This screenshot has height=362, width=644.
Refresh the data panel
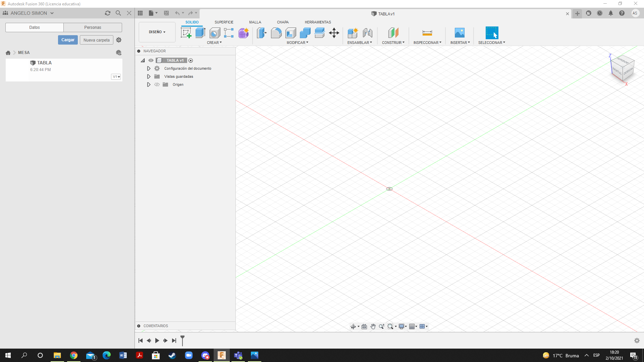click(108, 13)
